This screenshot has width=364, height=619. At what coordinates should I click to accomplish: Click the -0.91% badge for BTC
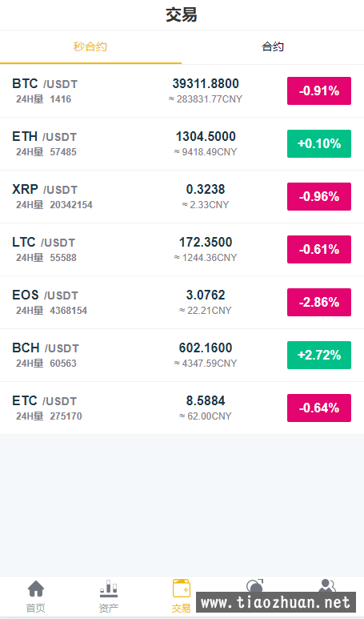319,90
